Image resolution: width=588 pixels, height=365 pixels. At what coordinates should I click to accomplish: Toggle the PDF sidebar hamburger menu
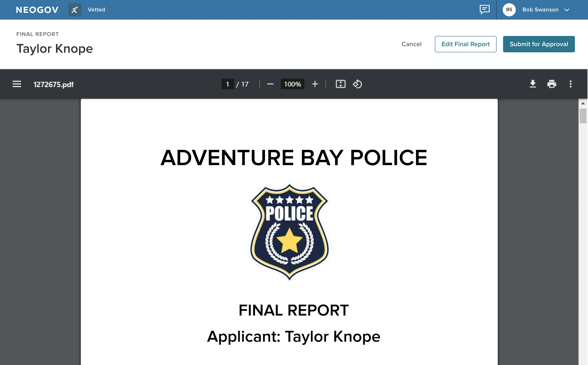click(17, 84)
